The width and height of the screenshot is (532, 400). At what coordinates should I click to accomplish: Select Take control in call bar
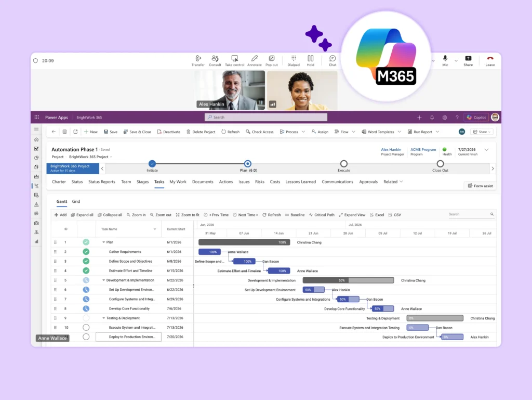[x=234, y=60]
